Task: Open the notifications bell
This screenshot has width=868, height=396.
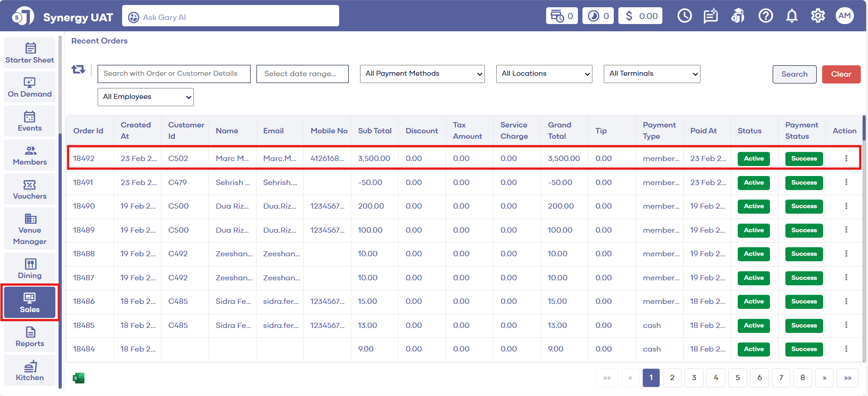Action: [x=792, y=16]
